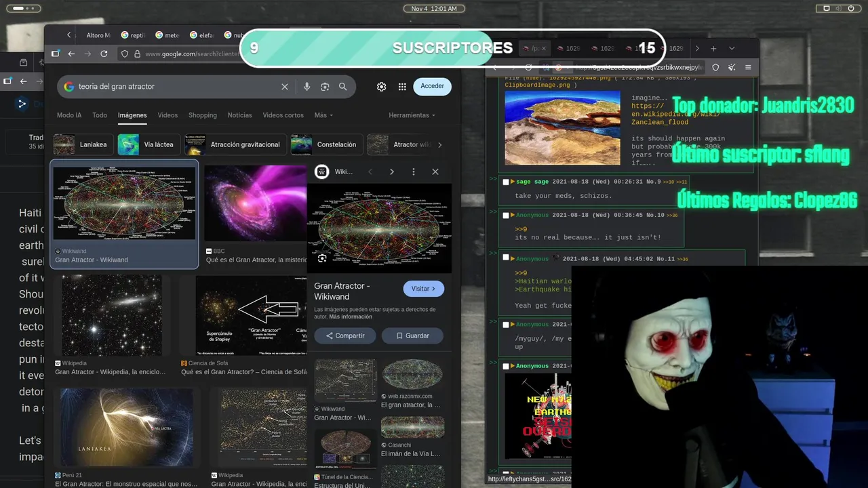Screen dimensions: 868x488
Task: Filter by the Laniakea chip
Action: 83,144
